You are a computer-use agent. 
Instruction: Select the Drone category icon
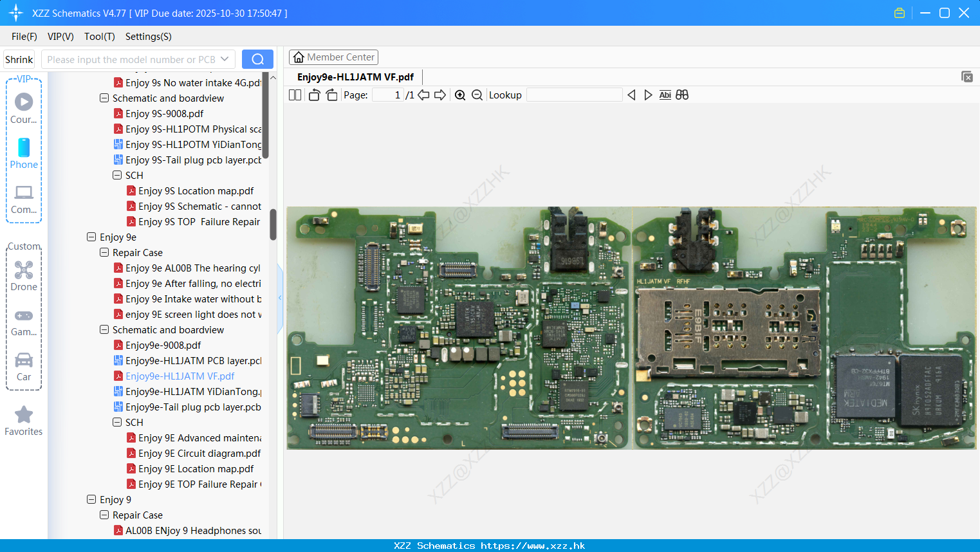[24, 270]
